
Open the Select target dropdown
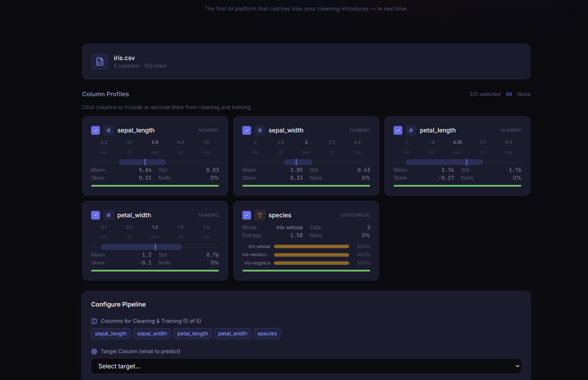306,366
